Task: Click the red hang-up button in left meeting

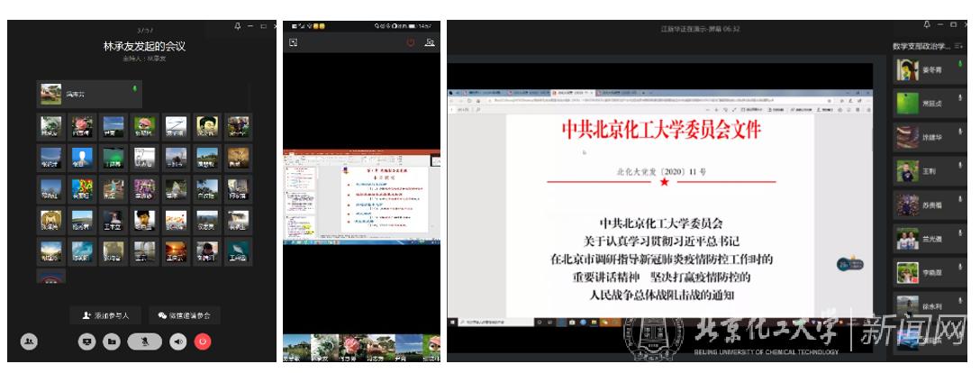Action: coord(203,341)
